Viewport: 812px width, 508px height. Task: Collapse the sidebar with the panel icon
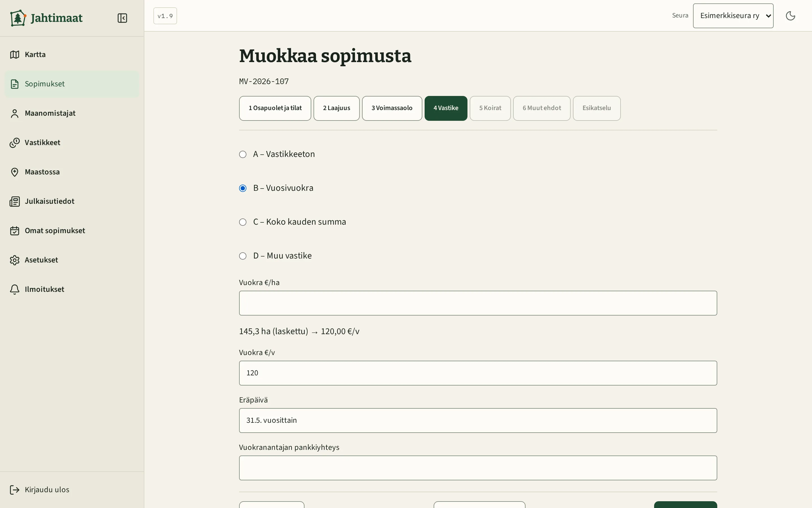click(122, 18)
